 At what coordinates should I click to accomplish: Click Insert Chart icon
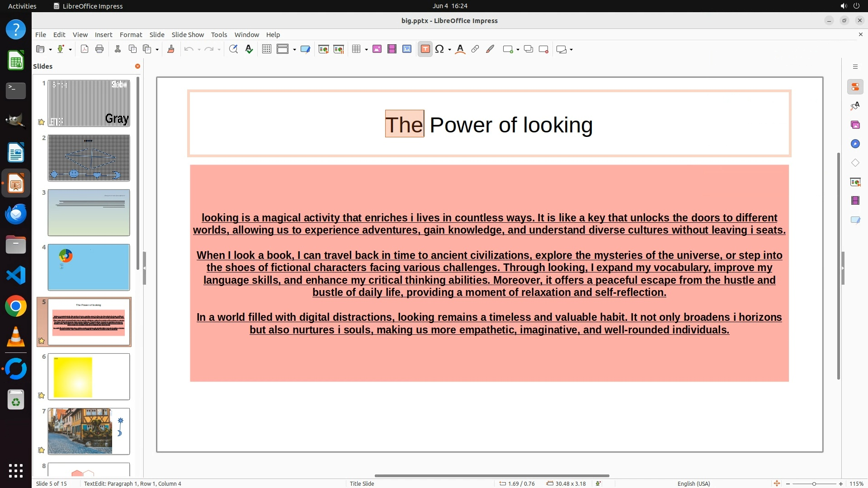(x=407, y=49)
